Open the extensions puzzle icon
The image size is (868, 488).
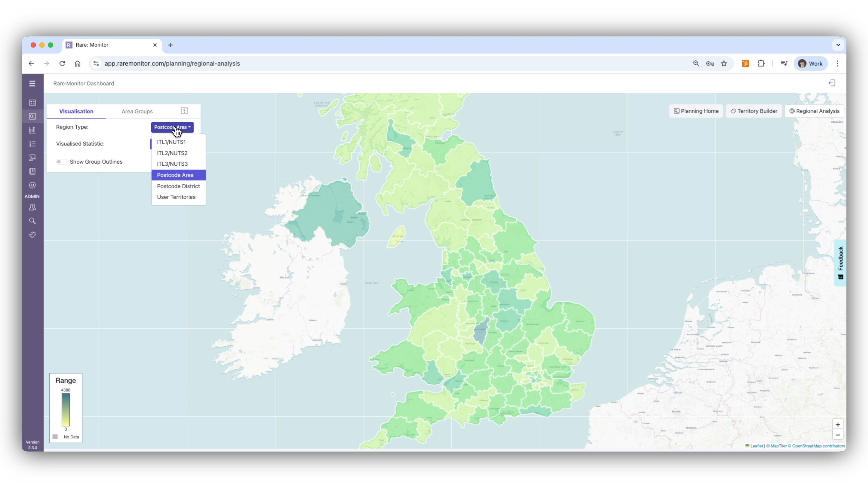[x=761, y=63]
